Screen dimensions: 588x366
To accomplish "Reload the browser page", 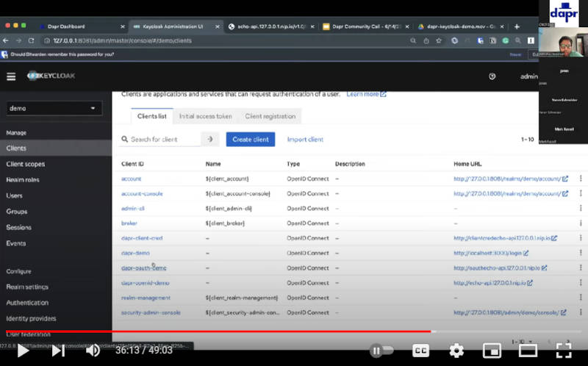I will [31, 40].
